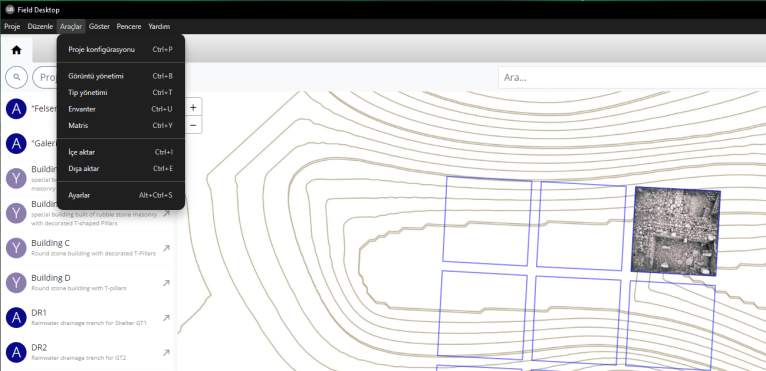The width and height of the screenshot is (766, 371).
Task: Click the magnifier search icon button
Action: pyautogui.click(x=17, y=77)
